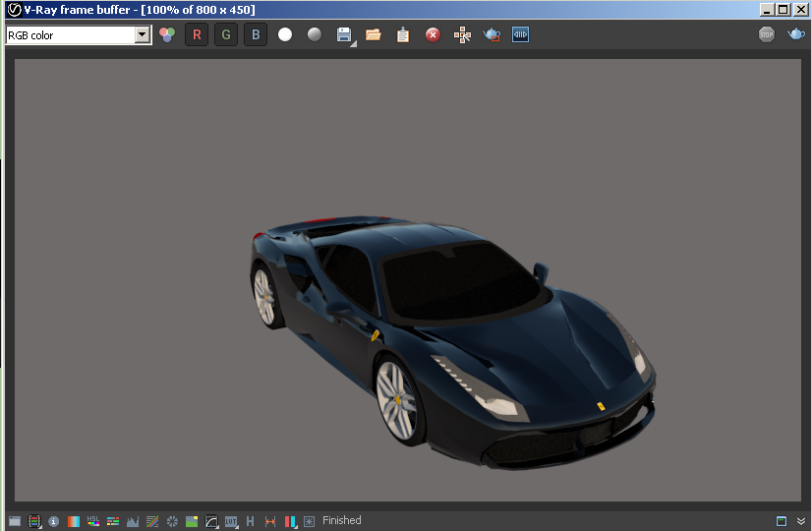Click the H icon in bottom toolbar
Viewport: 812px width, 531px height.
click(x=250, y=521)
